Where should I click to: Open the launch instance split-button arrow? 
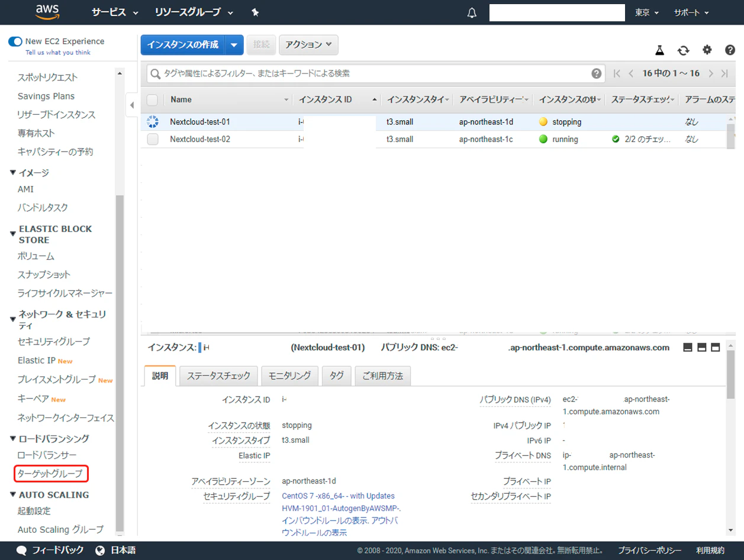pyautogui.click(x=234, y=44)
